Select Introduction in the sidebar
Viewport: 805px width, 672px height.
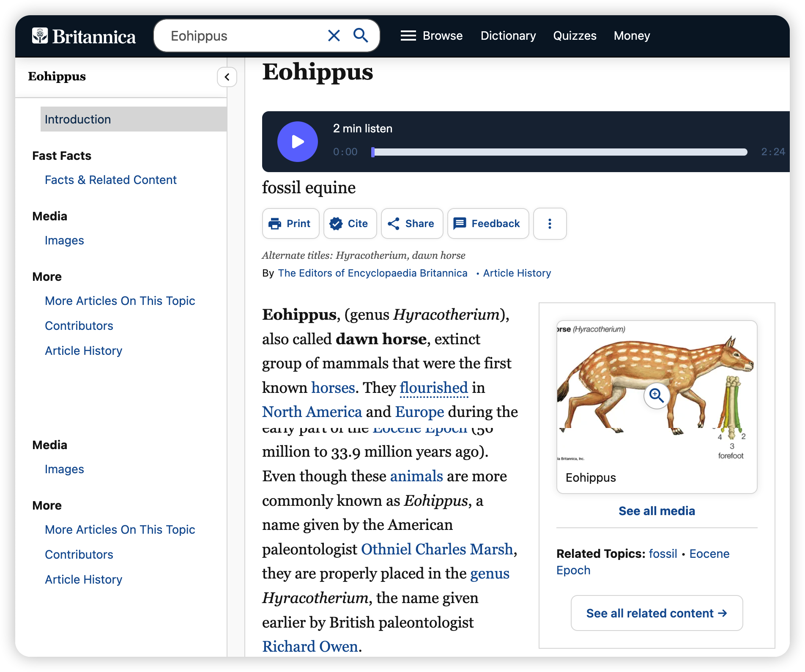(78, 119)
